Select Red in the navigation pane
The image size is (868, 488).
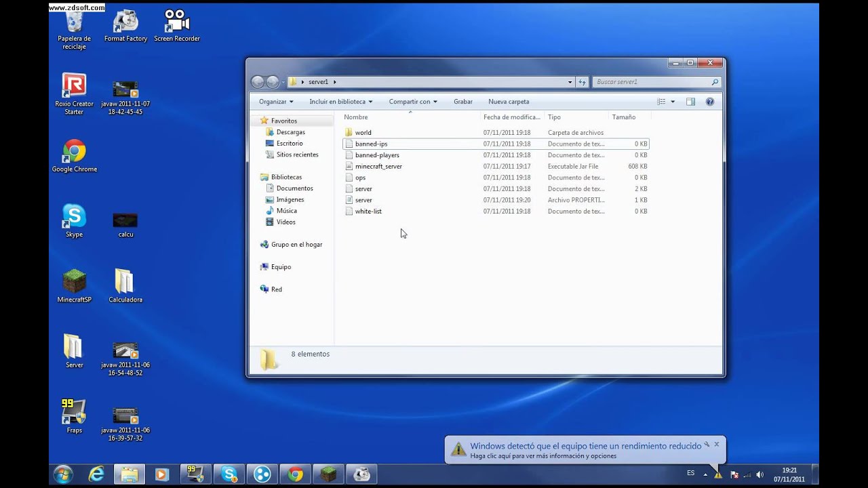click(276, 289)
